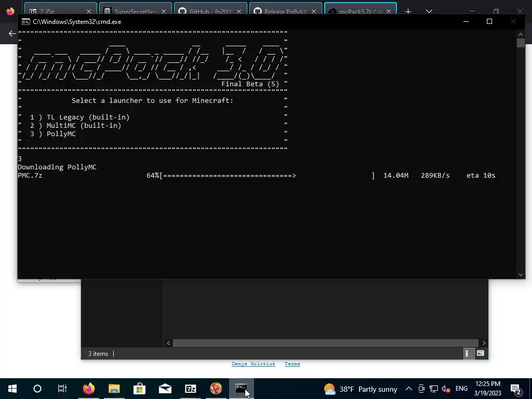Close the mcPack3.7z browser tab
532x399 pixels.
[x=389, y=11]
